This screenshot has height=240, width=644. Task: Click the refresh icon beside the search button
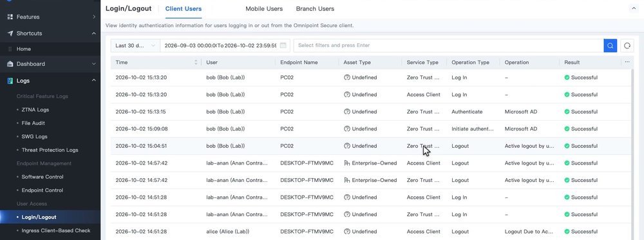[627, 45]
